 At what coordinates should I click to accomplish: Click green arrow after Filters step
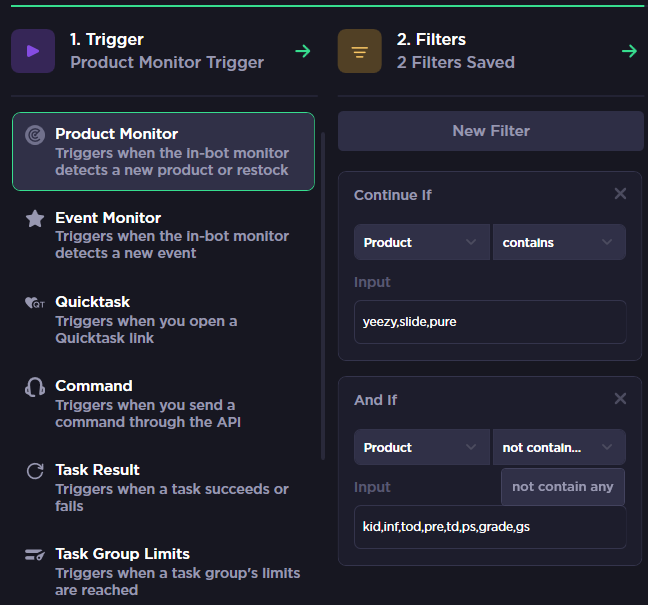click(629, 51)
